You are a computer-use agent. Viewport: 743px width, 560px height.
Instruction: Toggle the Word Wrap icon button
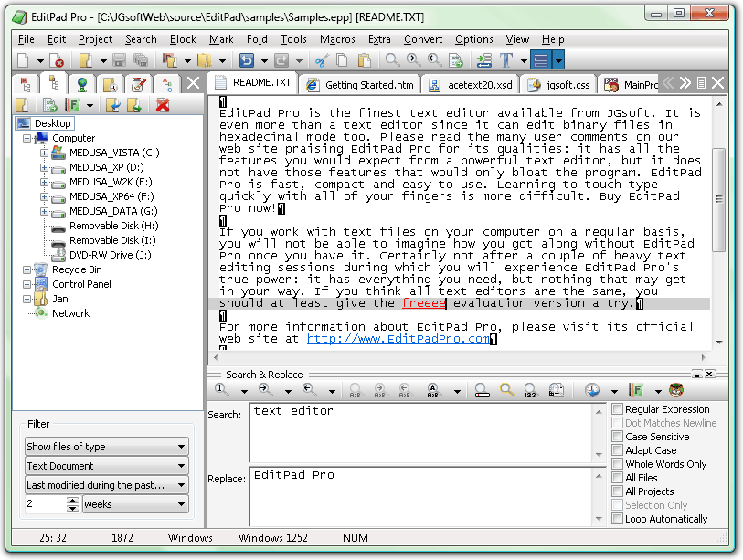coord(541,60)
